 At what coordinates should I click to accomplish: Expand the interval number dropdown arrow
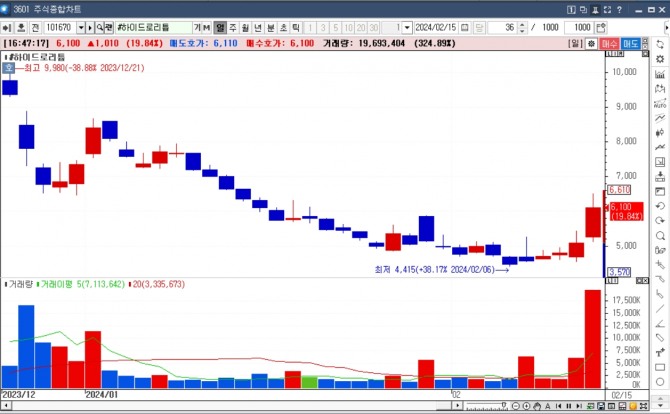coord(407,28)
